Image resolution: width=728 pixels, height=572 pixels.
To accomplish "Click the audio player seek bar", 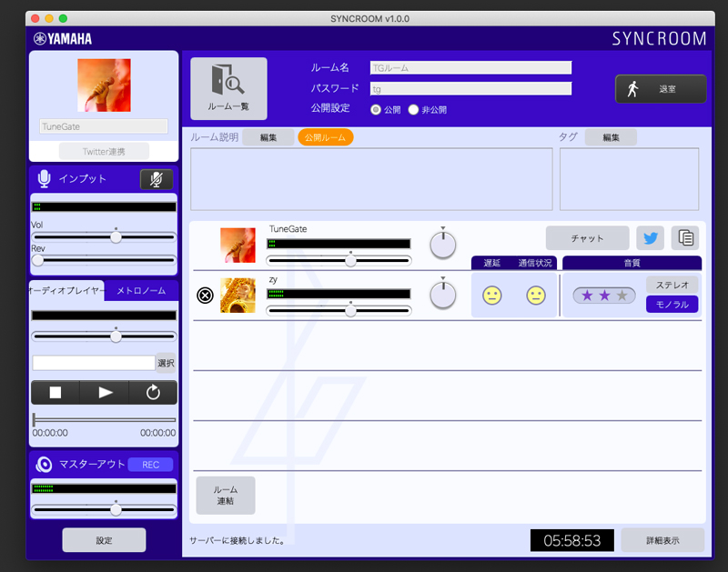I will 104,419.
